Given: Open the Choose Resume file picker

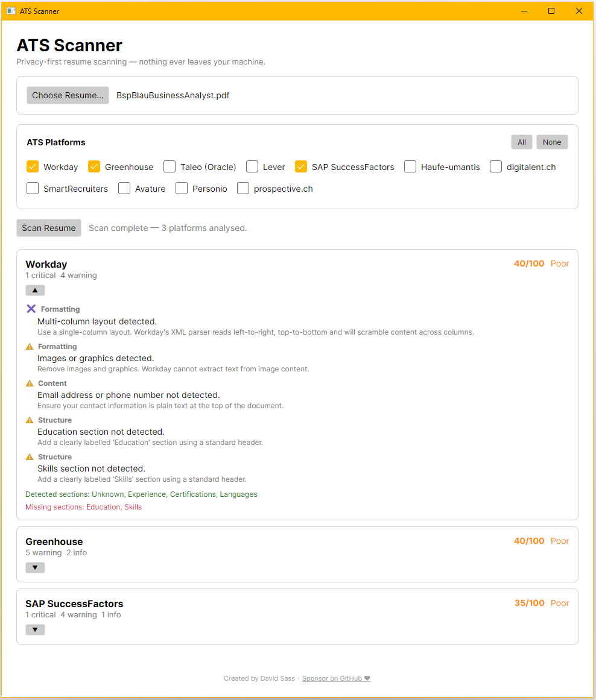Looking at the screenshot, I should [x=68, y=95].
